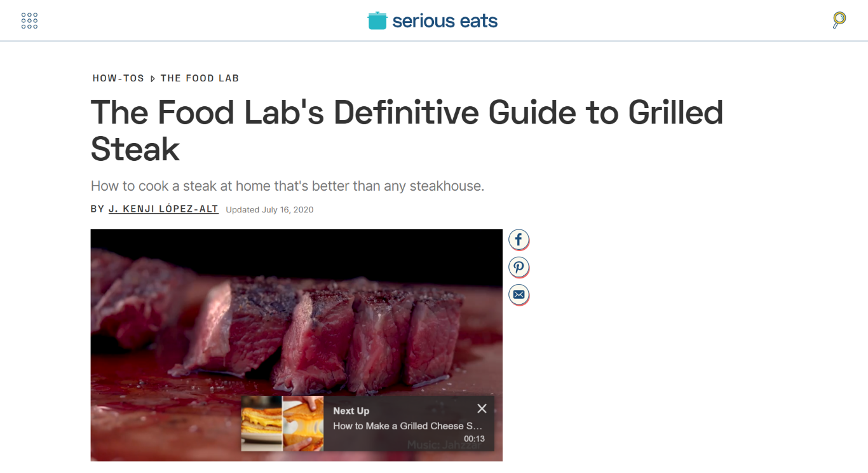
Task: Click the 'serious eats' wordmark text
Action: tap(445, 21)
